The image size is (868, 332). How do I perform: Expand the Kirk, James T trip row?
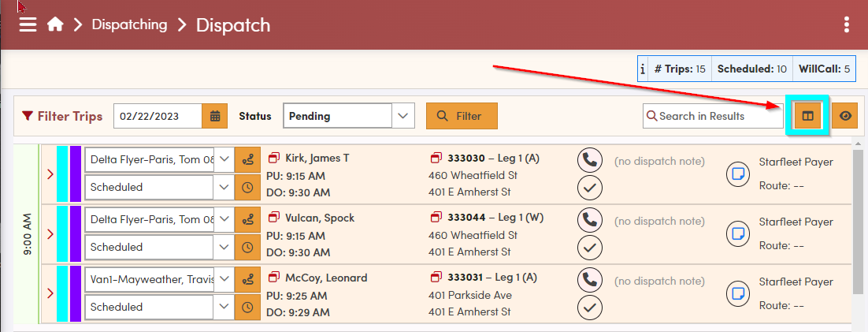(x=50, y=173)
